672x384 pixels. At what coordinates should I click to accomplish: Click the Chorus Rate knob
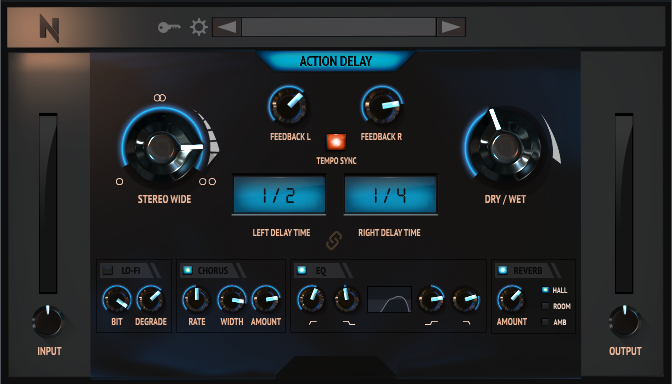tap(196, 299)
